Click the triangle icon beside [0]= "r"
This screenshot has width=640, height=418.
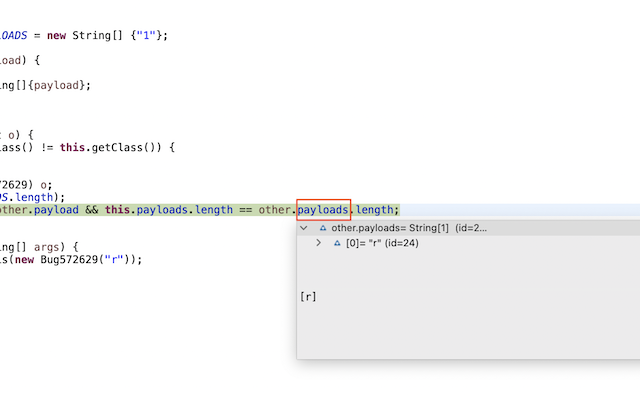337,243
